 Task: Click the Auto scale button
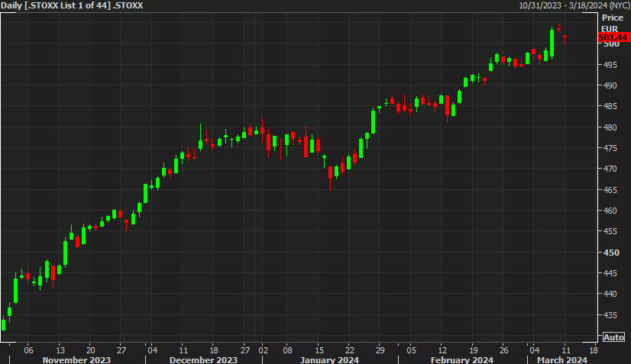(x=613, y=337)
